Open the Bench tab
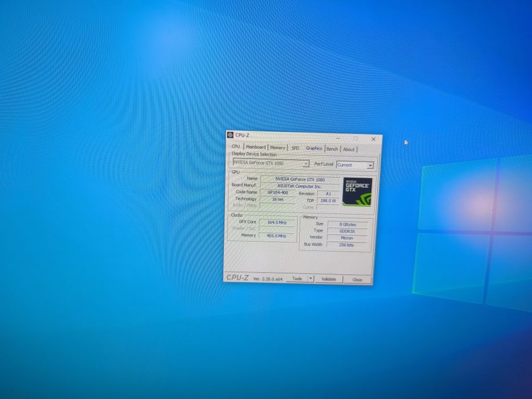 (x=332, y=149)
